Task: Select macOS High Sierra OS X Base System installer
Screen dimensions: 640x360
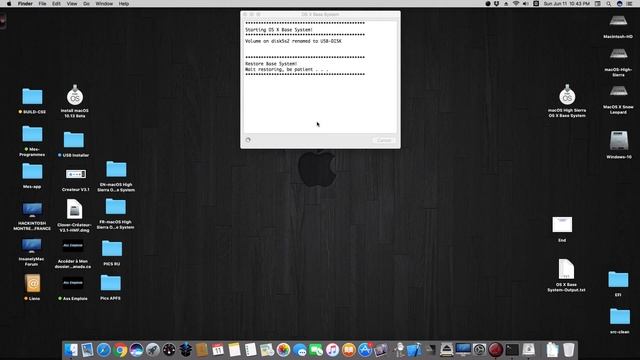Action: (x=567, y=95)
